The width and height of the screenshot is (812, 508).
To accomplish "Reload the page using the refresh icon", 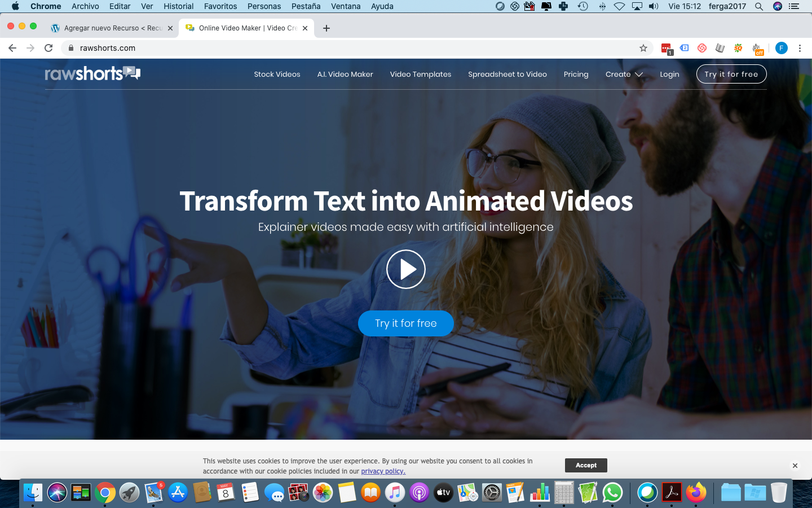I will point(48,48).
